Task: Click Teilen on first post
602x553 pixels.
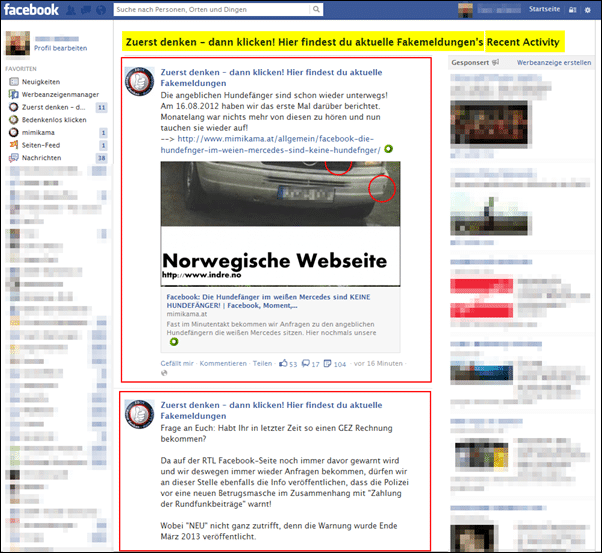Action: click(x=262, y=363)
